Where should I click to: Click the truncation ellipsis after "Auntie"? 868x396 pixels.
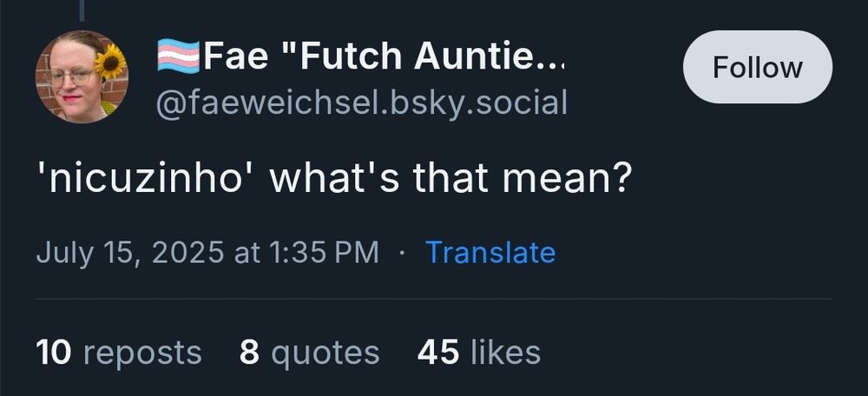point(551,59)
